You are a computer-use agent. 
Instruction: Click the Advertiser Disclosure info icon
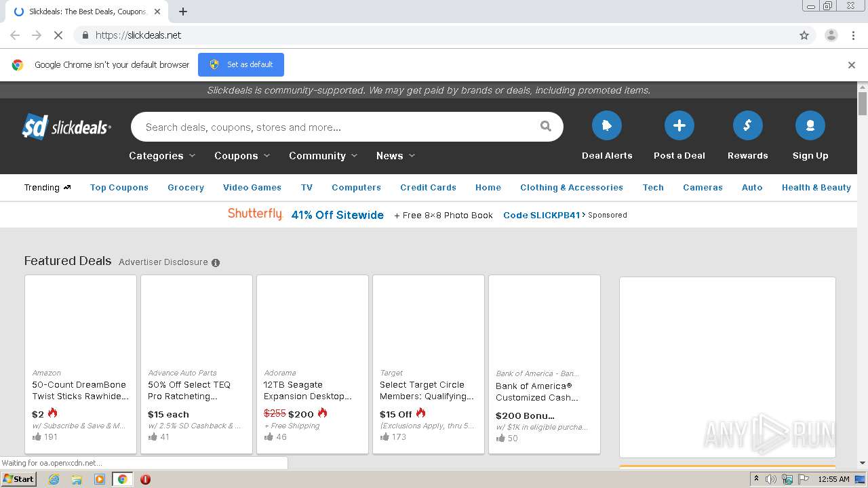click(216, 262)
